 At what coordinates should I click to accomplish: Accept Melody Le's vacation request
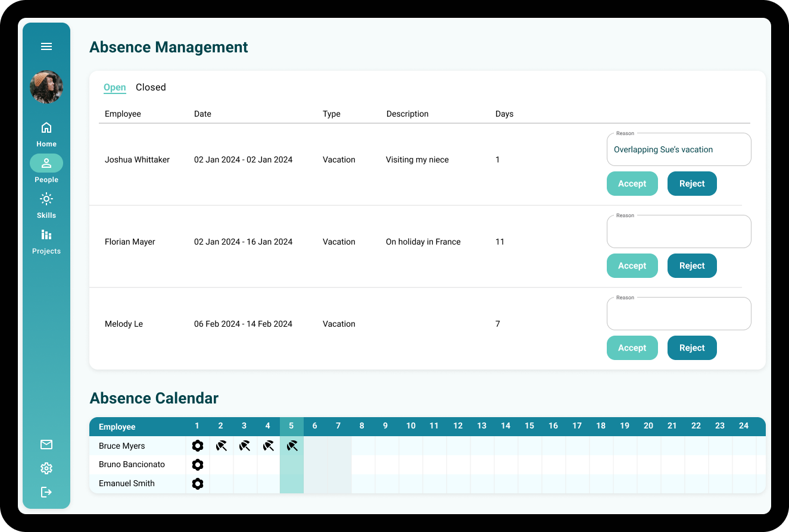click(632, 348)
